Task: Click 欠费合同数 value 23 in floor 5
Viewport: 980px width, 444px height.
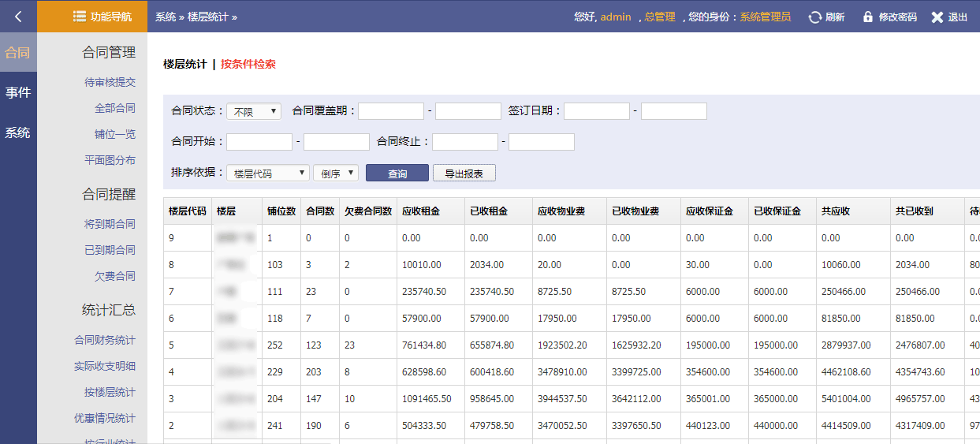Action: tap(350, 345)
